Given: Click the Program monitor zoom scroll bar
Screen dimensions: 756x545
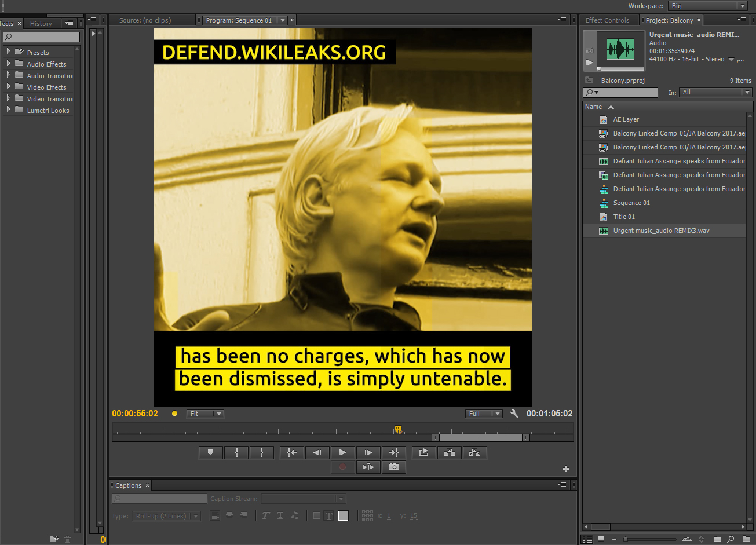Looking at the screenshot, I should click(480, 438).
